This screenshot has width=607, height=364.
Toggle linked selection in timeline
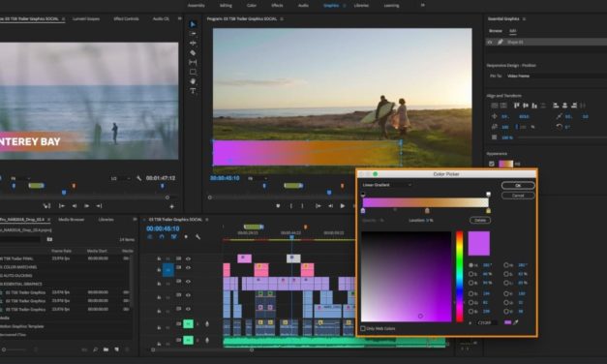174,236
